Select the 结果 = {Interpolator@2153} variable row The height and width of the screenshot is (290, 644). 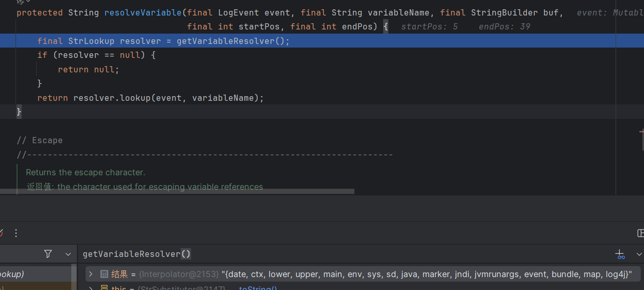363,274
